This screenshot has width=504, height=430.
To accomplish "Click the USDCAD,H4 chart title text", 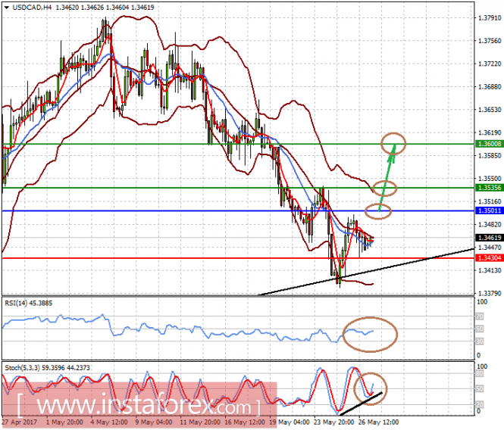I will (x=32, y=7).
